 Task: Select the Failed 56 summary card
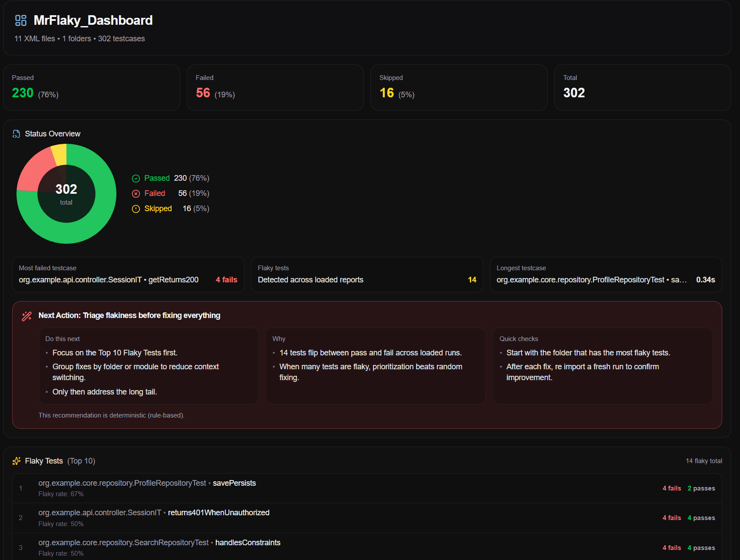pyautogui.click(x=275, y=87)
